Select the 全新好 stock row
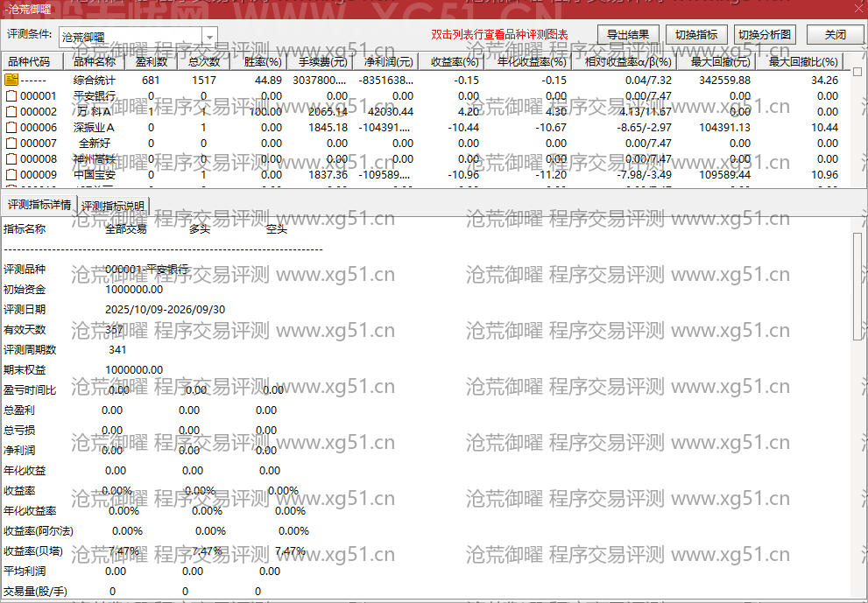This screenshot has width=868, height=603. pyautogui.click(x=95, y=144)
